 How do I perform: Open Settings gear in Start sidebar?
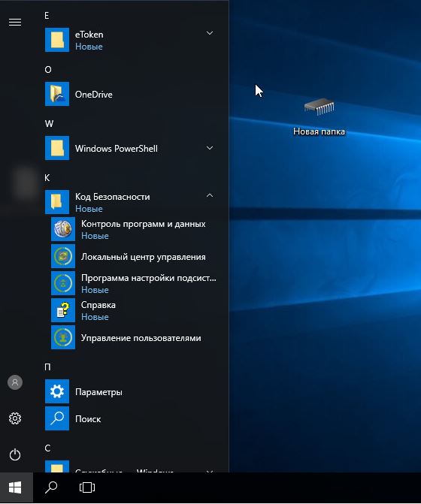click(15, 418)
